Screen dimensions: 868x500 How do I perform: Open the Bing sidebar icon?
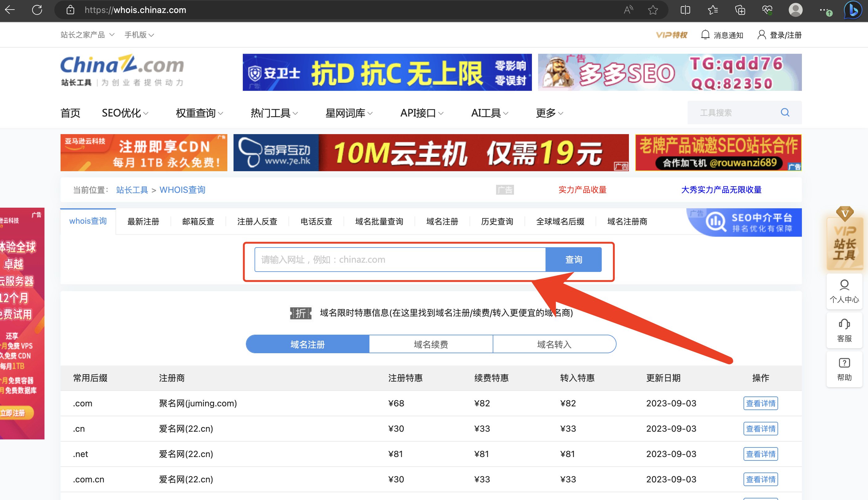pyautogui.click(x=853, y=10)
